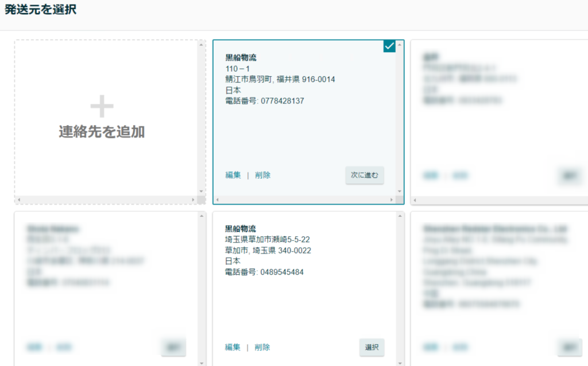Click scroll-up arrow of the add-contact card
The image size is (588, 366).
pyautogui.click(x=201, y=44)
